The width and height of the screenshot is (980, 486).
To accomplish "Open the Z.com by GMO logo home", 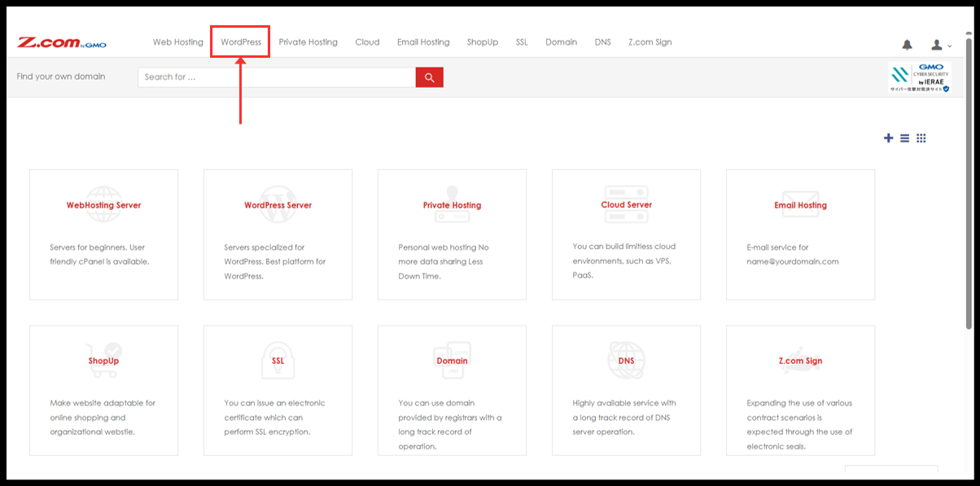I will [x=62, y=43].
